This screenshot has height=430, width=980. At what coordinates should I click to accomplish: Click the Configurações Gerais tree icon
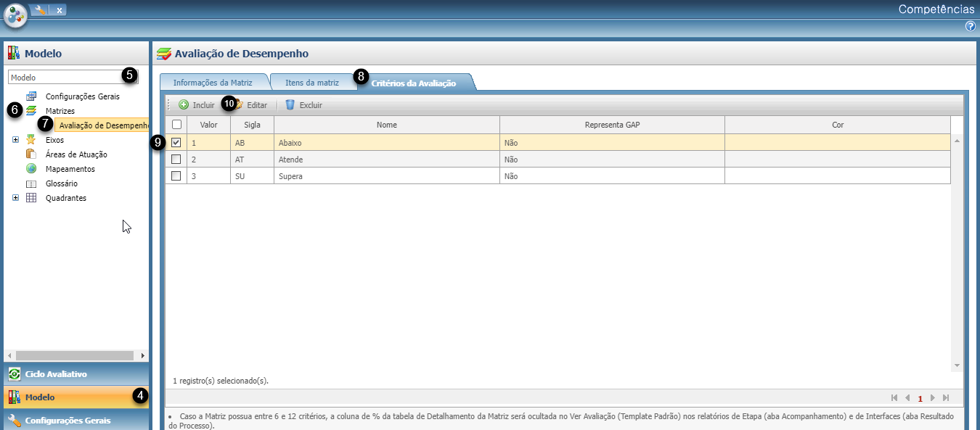tap(31, 96)
